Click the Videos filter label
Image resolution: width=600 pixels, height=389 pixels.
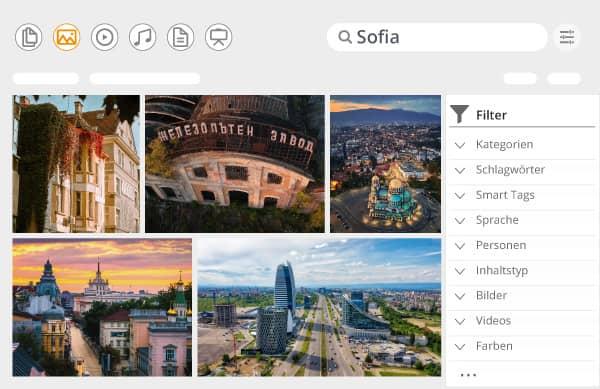[493, 321]
